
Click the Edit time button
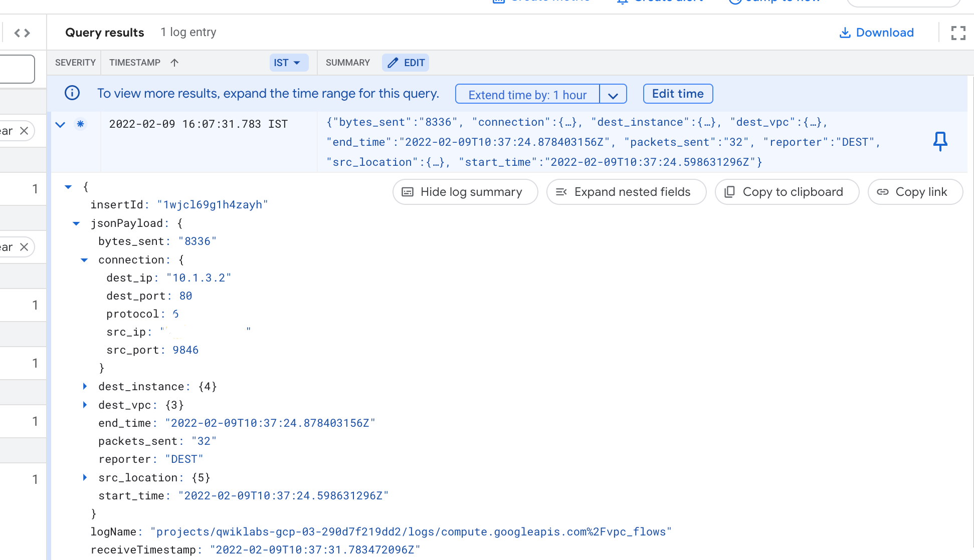[678, 94]
